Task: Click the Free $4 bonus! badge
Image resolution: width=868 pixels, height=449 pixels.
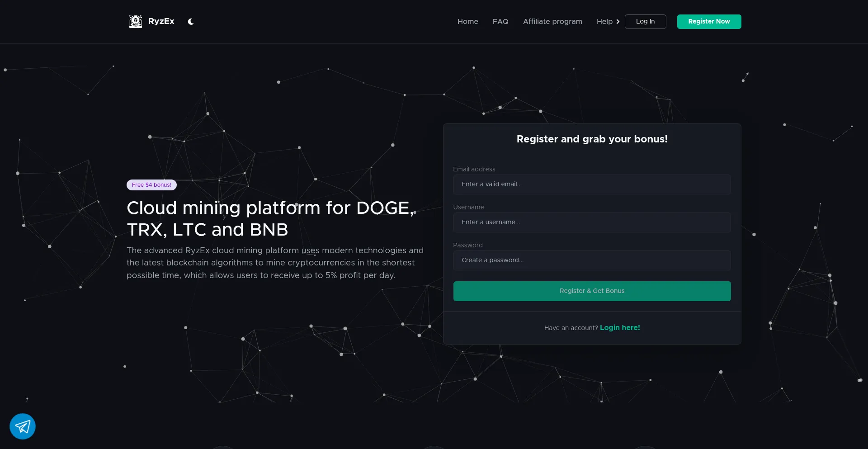Action: point(151,185)
